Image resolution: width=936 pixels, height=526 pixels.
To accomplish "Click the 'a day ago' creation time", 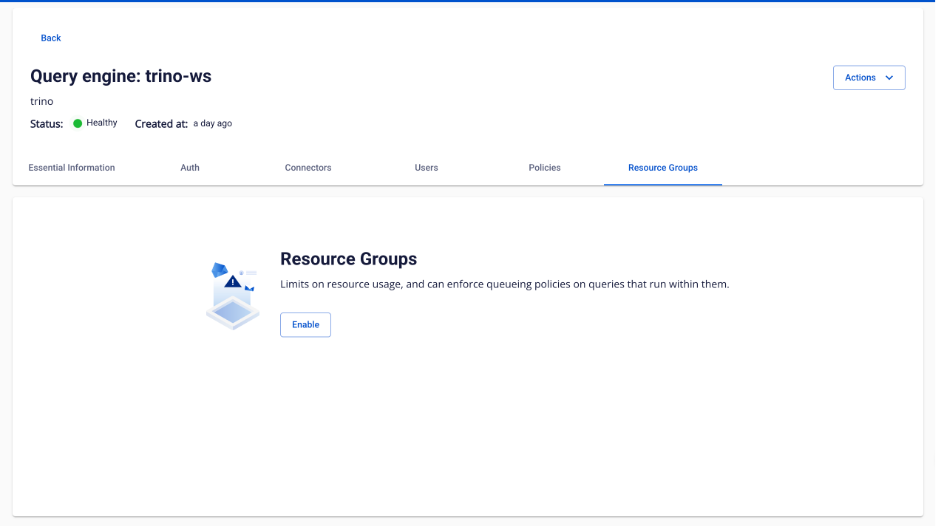I will tap(213, 124).
